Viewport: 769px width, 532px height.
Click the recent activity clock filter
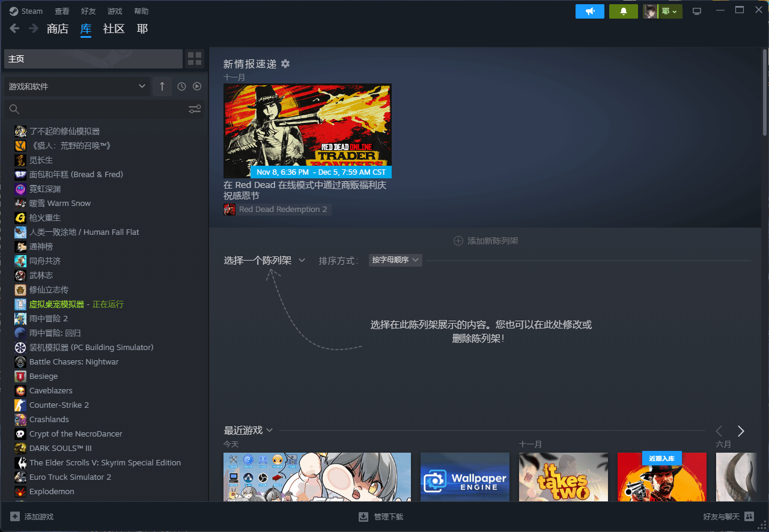[x=182, y=86]
